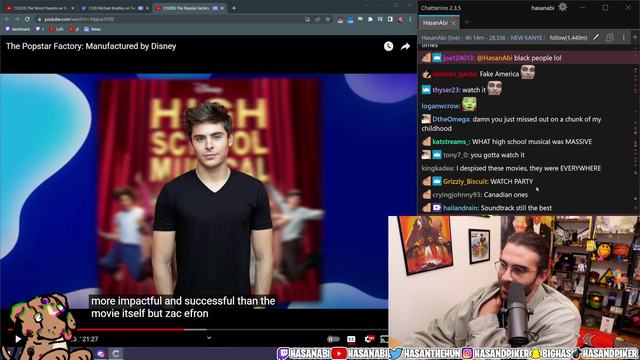
Task: Play the paused YouTube video
Action: click(x=18, y=339)
